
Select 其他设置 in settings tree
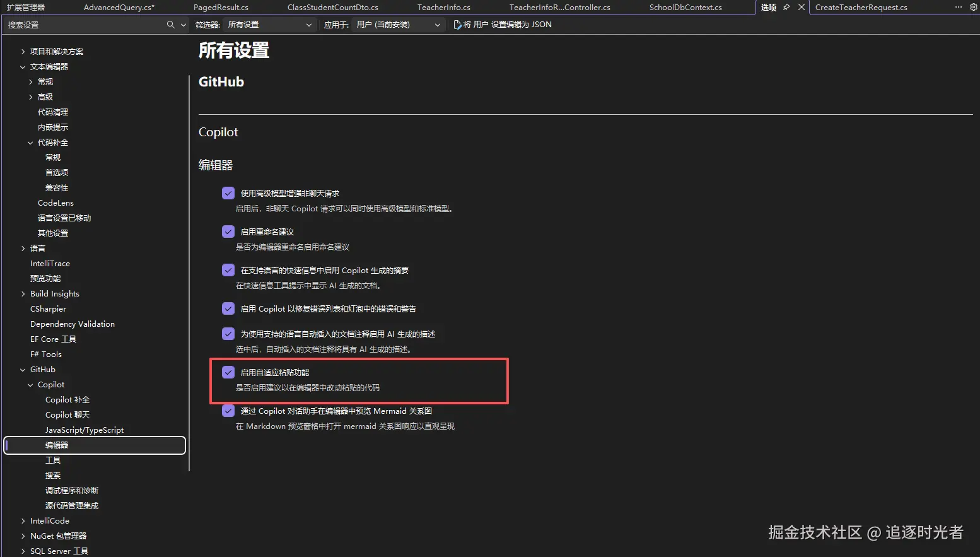[x=53, y=233]
